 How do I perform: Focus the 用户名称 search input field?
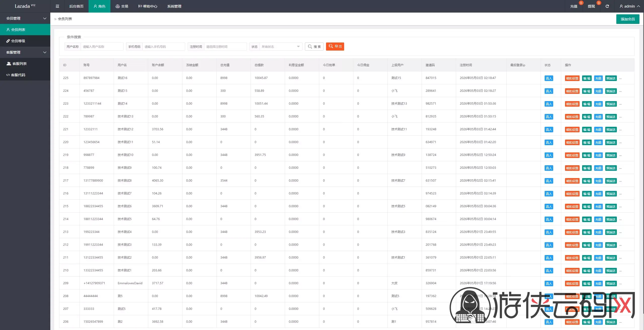(102, 47)
